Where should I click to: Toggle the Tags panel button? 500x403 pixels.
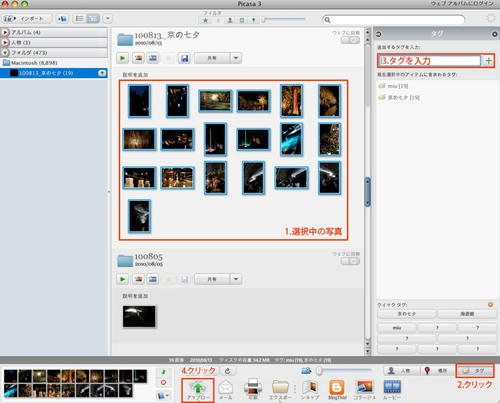(475, 371)
